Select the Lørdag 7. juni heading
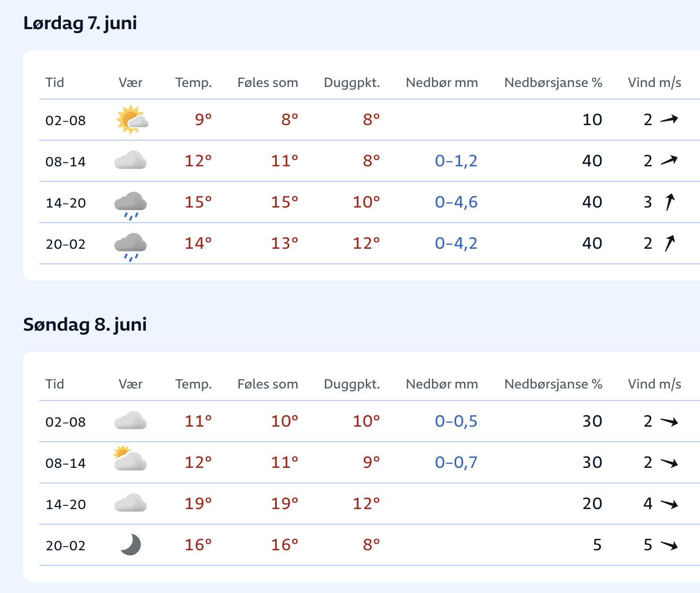Viewport: 700px width, 593px height. pos(80,23)
